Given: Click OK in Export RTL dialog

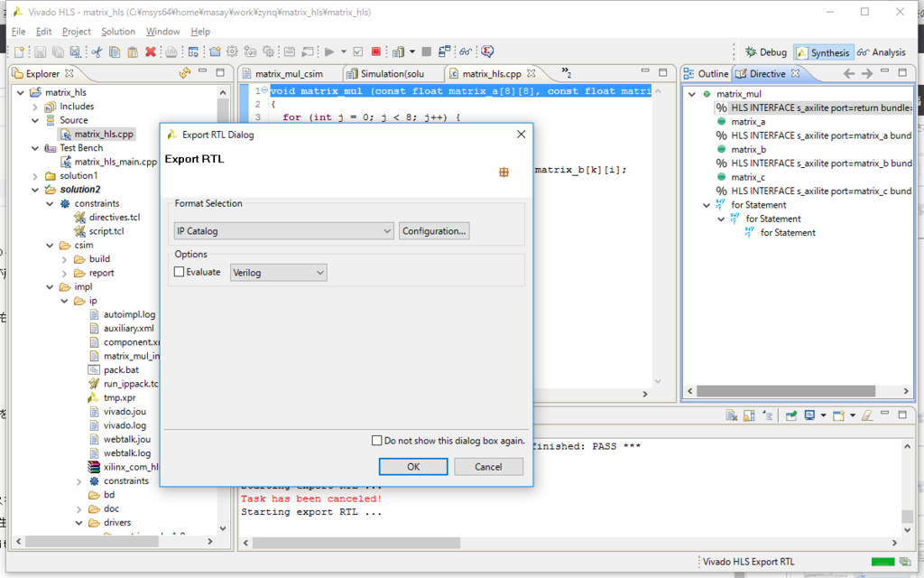Looking at the screenshot, I should coord(413,467).
